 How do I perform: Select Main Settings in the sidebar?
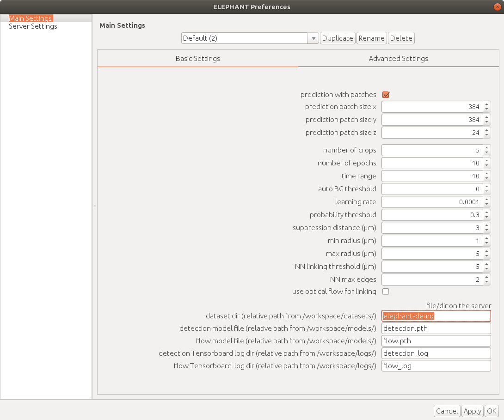pyautogui.click(x=31, y=18)
